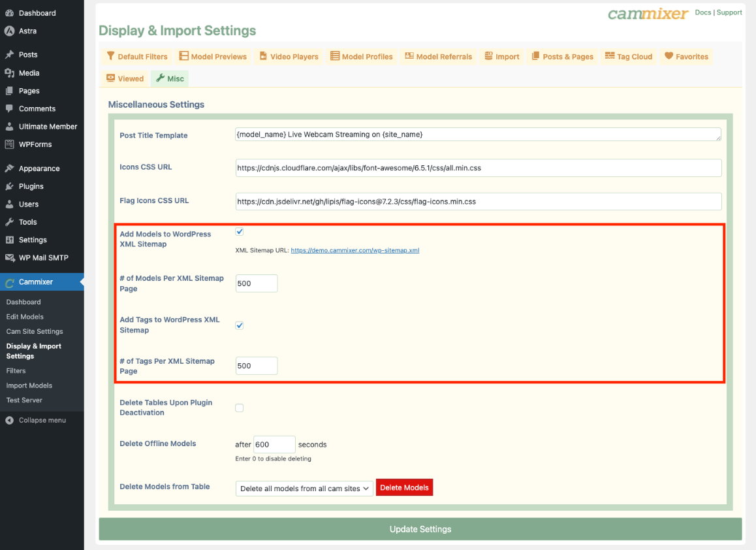This screenshot has width=756, height=550.
Task: Click the Comments bubble icon
Action: [x=9, y=108]
